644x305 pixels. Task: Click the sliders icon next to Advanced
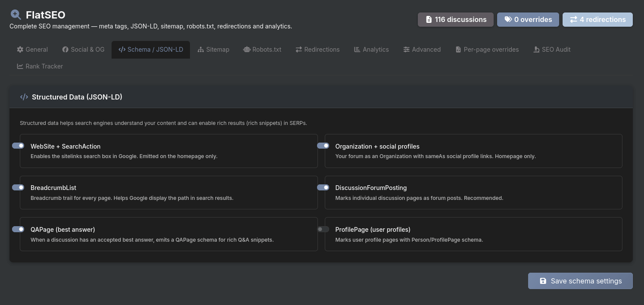tap(407, 50)
